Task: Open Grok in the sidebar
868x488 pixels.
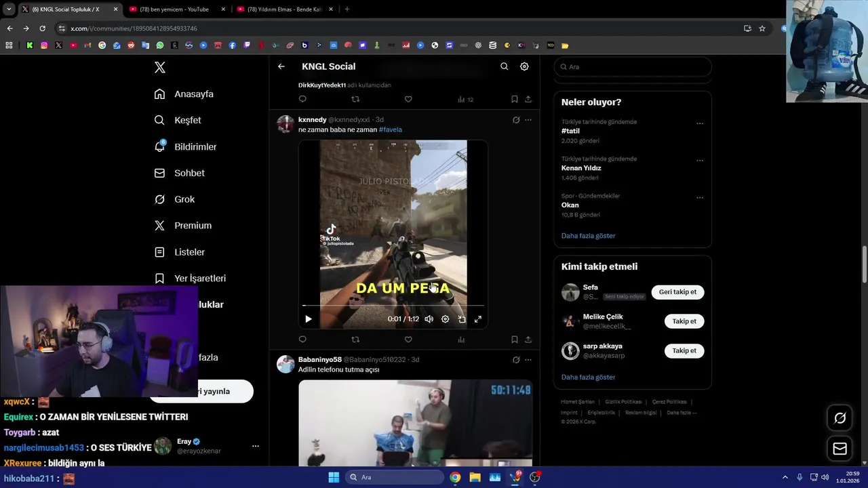Action: pos(175,199)
